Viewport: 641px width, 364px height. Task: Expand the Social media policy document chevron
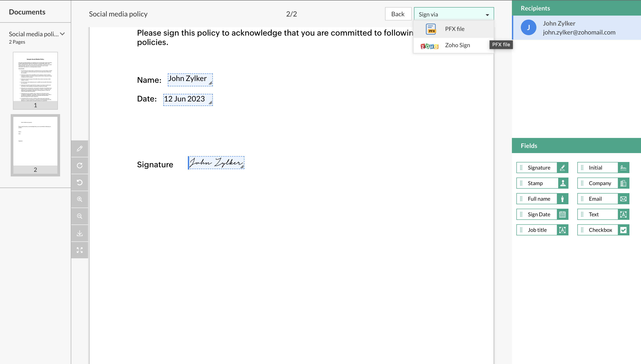point(63,34)
